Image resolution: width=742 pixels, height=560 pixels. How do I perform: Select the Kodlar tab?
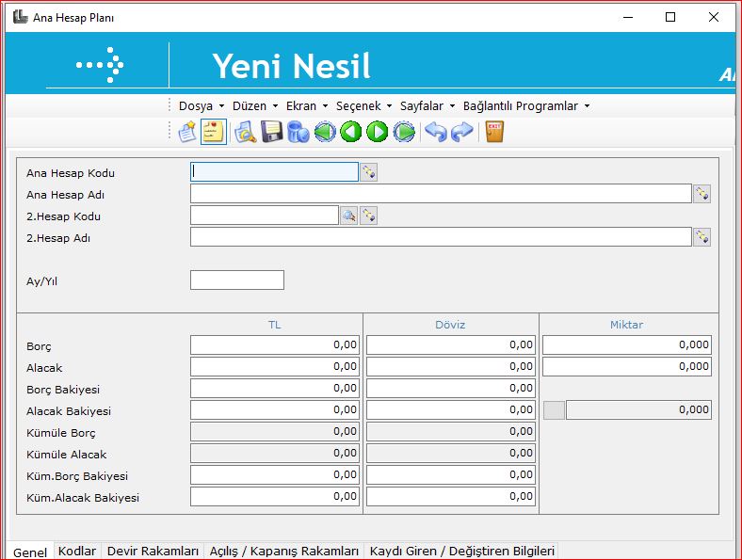(77, 552)
